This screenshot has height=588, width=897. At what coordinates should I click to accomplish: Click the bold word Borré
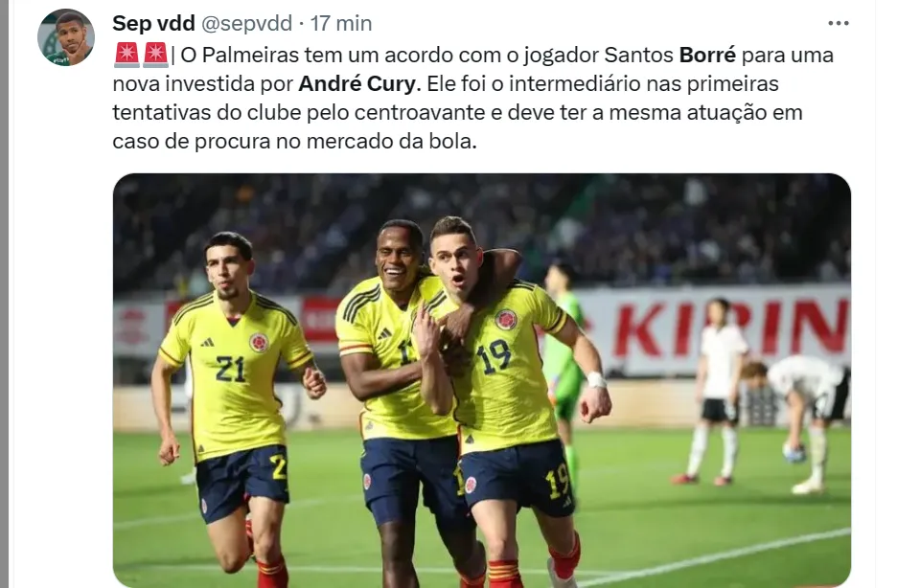pyautogui.click(x=707, y=55)
